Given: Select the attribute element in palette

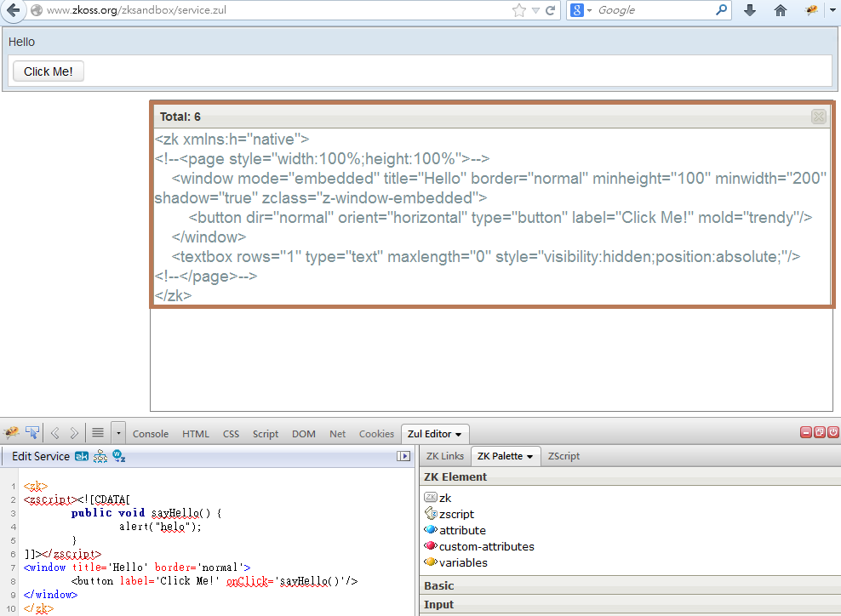Looking at the screenshot, I should (462, 530).
